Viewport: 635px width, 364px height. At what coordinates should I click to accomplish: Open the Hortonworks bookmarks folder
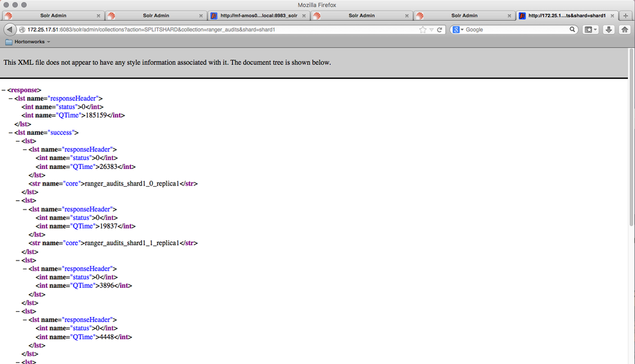tap(27, 42)
